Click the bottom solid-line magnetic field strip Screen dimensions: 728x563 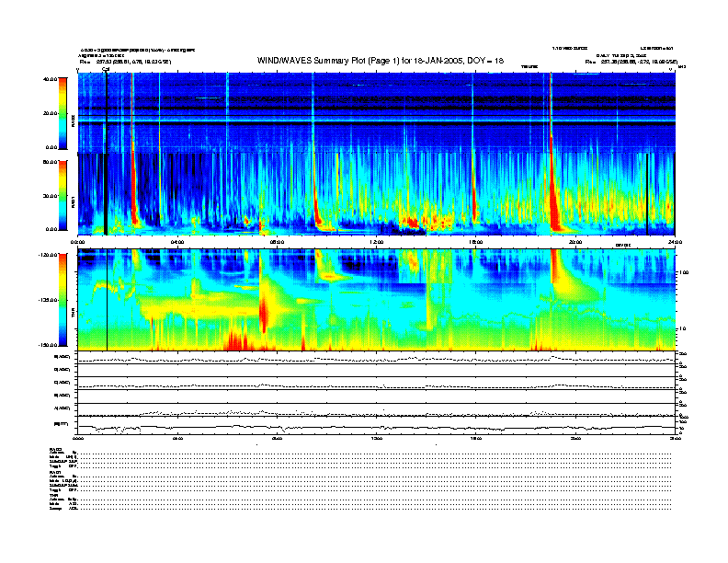click(376, 428)
